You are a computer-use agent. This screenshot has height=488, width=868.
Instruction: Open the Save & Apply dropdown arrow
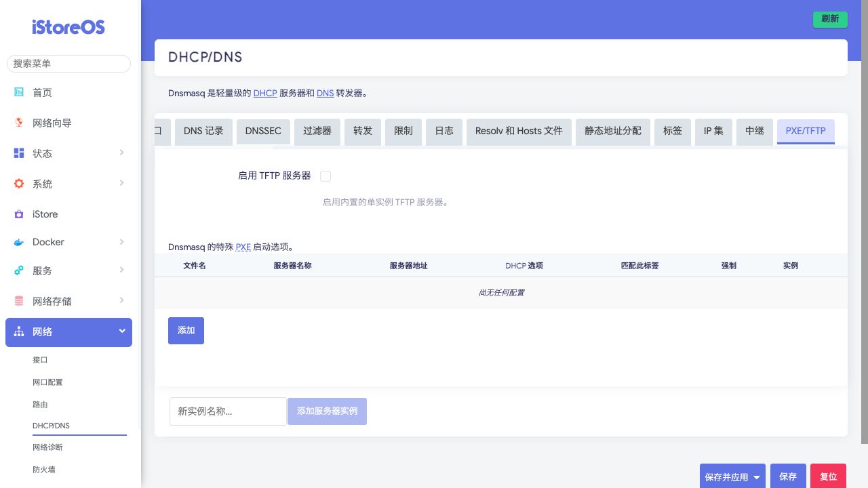point(757,477)
